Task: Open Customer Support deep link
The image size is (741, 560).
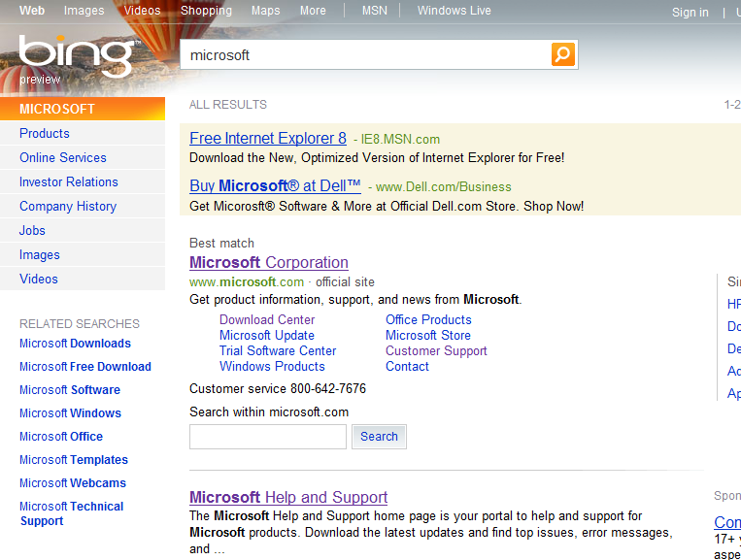Action: (x=436, y=350)
